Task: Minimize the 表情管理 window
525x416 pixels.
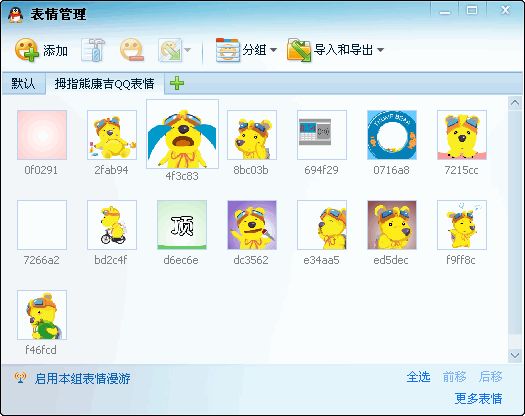Action: point(445,11)
